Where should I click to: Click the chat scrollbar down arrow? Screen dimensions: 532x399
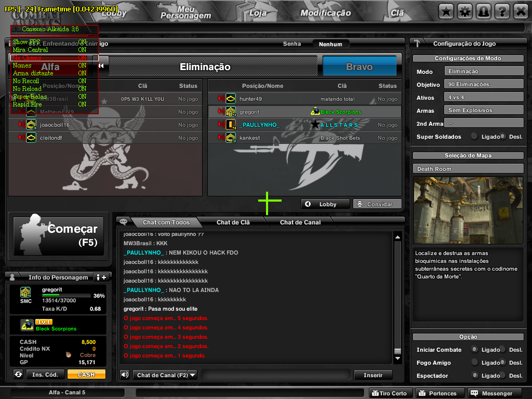pos(397,358)
